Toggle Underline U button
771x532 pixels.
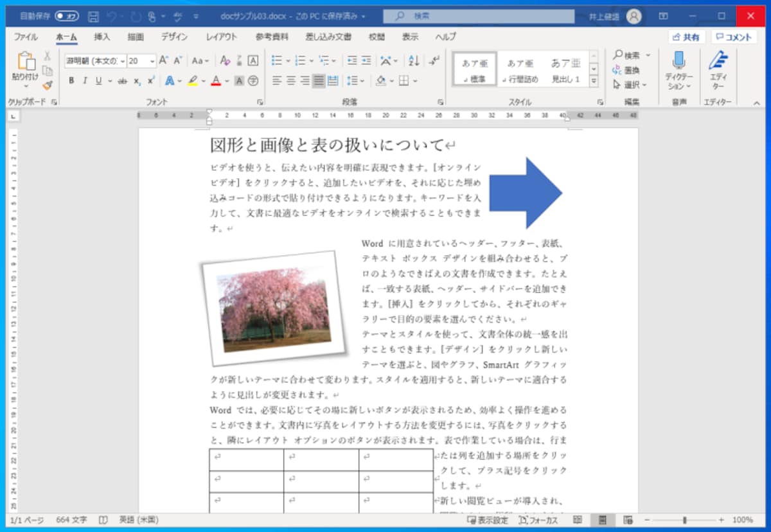[x=99, y=81]
